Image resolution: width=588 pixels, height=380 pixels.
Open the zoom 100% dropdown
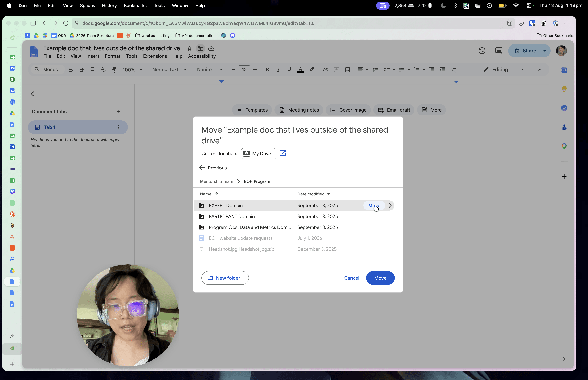click(133, 70)
